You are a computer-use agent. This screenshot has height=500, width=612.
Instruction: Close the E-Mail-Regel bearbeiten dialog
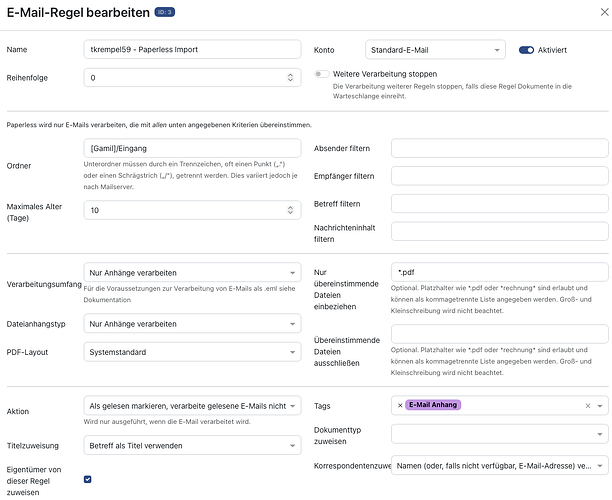coord(604,12)
